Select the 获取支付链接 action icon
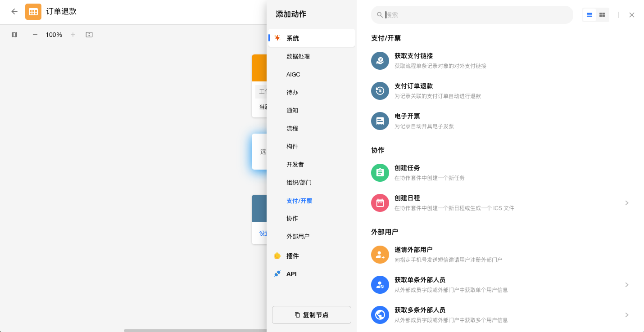 pyautogui.click(x=380, y=61)
